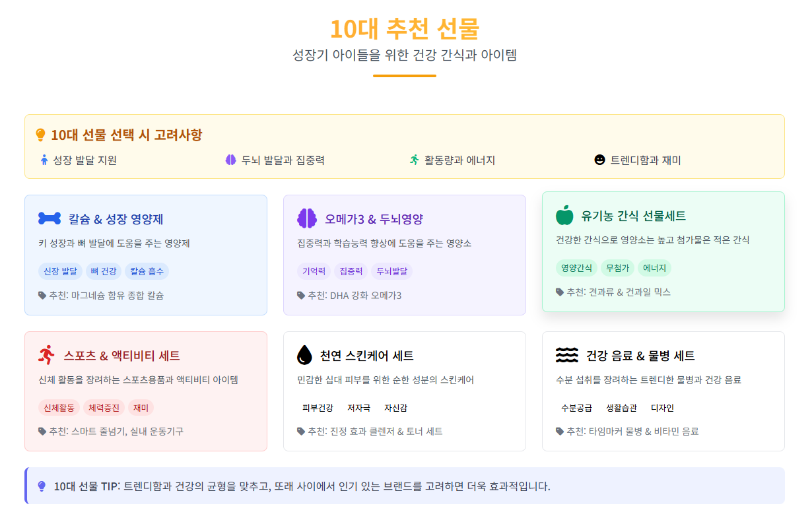Click the wave icon on 건강 음료 card

567,355
